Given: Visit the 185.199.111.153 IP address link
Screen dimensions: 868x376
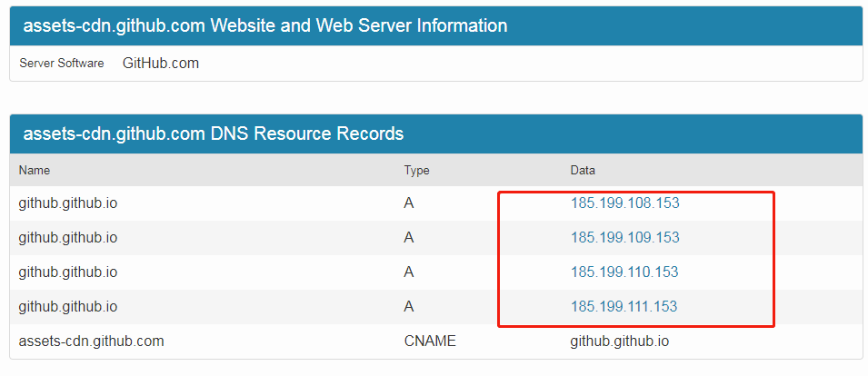Looking at the screenshot, I should click(x=624, y=307).
